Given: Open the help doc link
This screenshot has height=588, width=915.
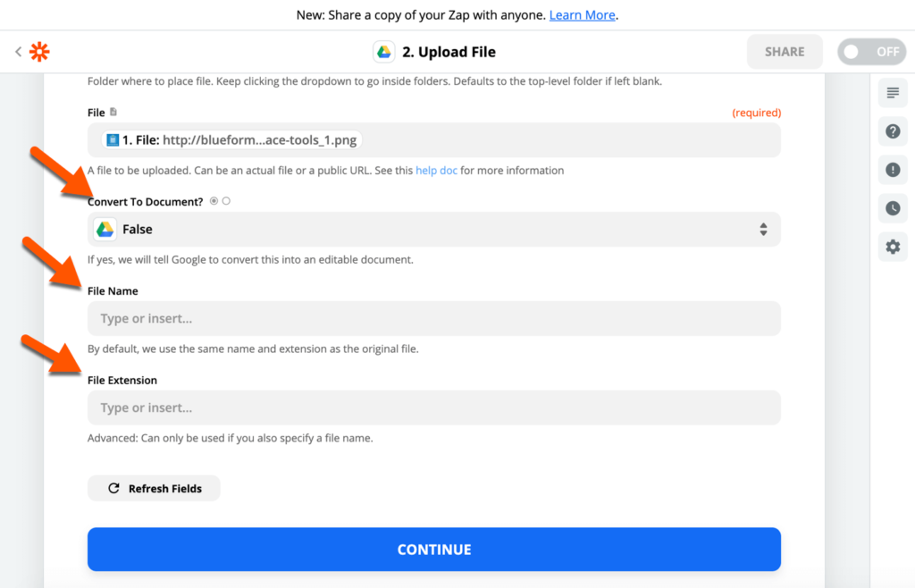Looking at the screenshot, I should click(x=436, y=171).
